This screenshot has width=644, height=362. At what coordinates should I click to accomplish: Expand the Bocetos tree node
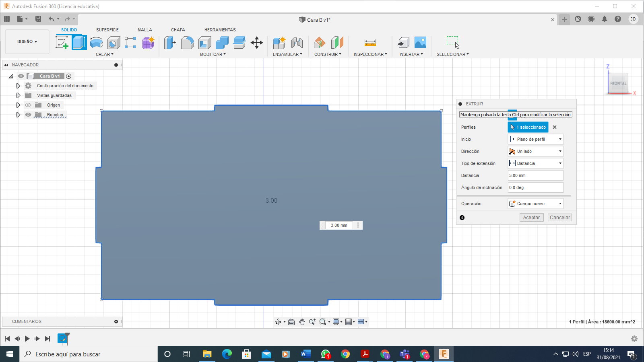pos(18,115)
